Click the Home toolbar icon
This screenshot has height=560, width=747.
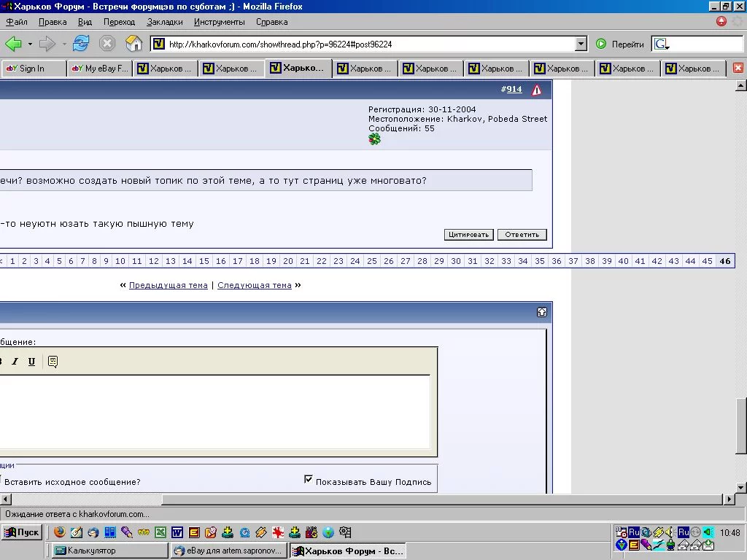[x=133, y=44]
